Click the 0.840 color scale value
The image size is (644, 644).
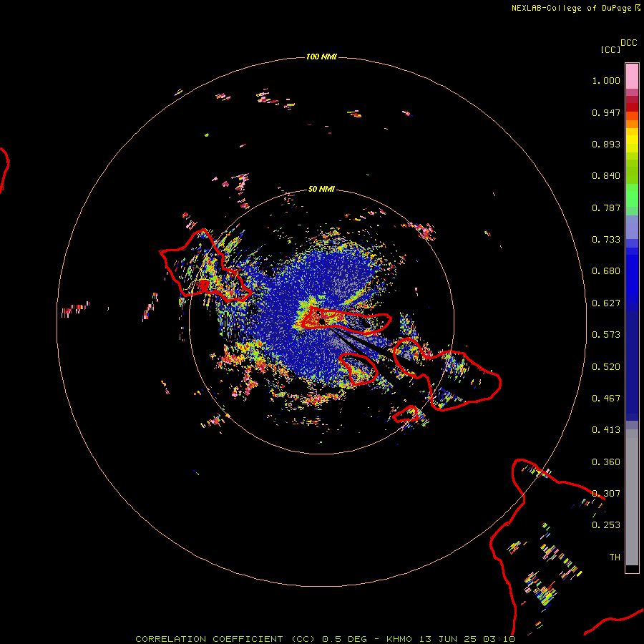pyautogui.click(x=606, y=176)
